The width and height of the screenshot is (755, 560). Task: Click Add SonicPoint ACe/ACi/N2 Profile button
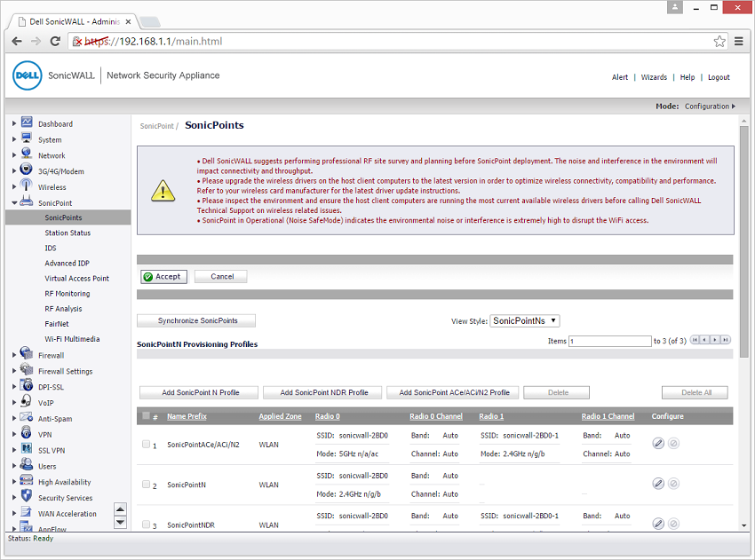(453, 392)
